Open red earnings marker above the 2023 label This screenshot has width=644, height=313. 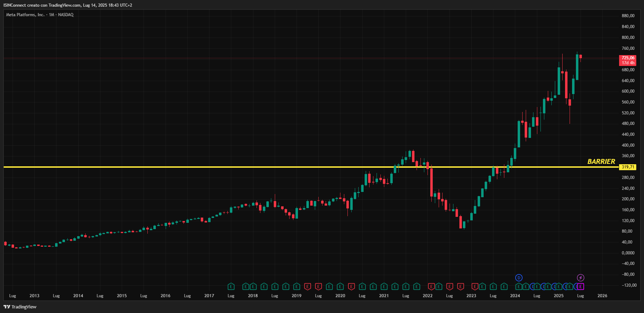point(475,287)
